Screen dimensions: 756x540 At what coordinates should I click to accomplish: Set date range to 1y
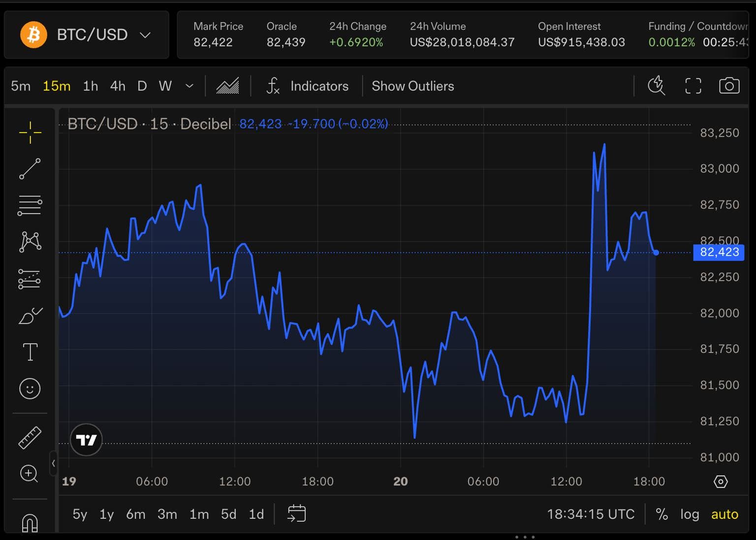(107, 514)
